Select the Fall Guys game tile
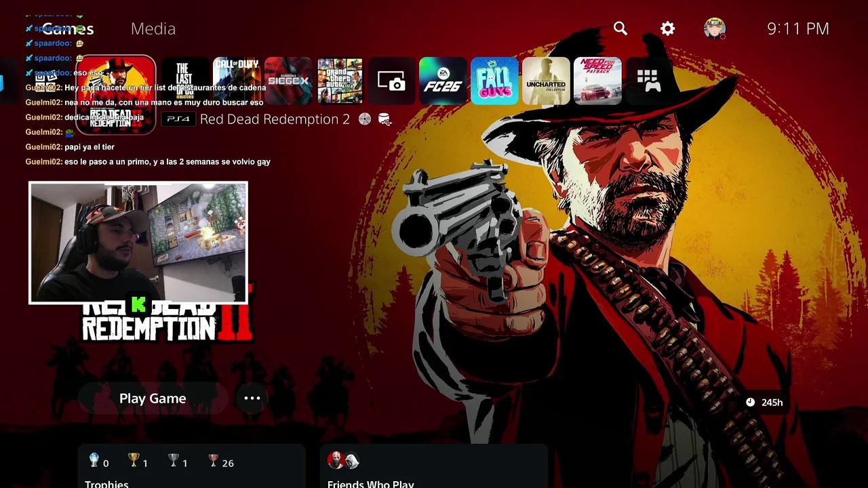Image resolution: width=868 pixels, height=488 pixels. [494, 81]
